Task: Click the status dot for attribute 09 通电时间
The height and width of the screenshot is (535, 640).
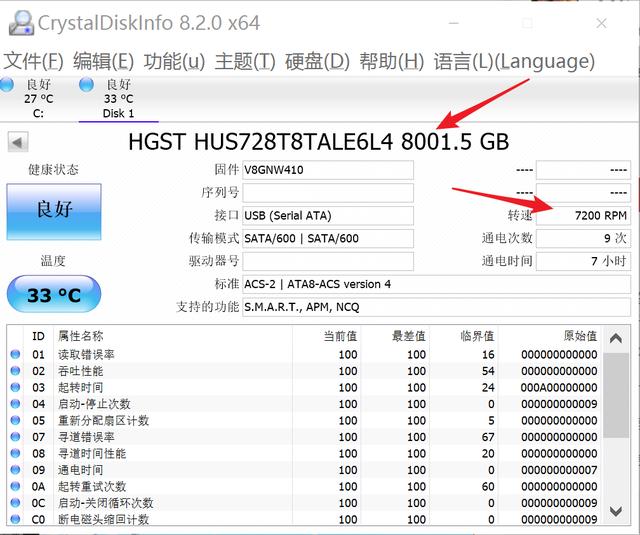Action: coord(15,470)
